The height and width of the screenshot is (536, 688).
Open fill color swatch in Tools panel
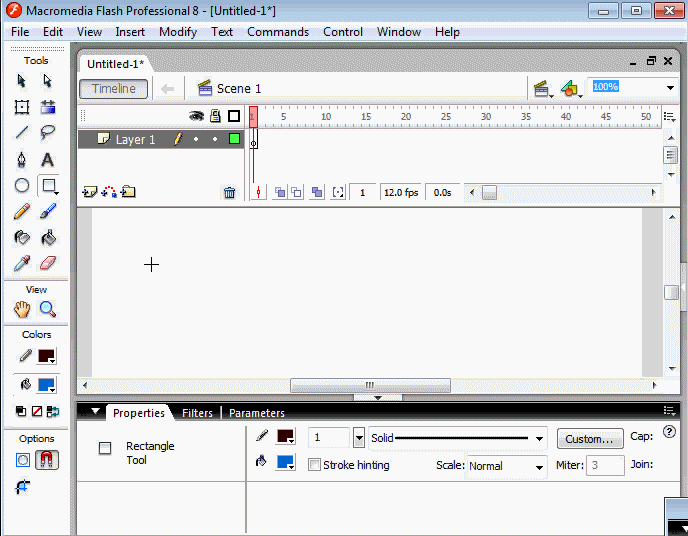(47, 385)
